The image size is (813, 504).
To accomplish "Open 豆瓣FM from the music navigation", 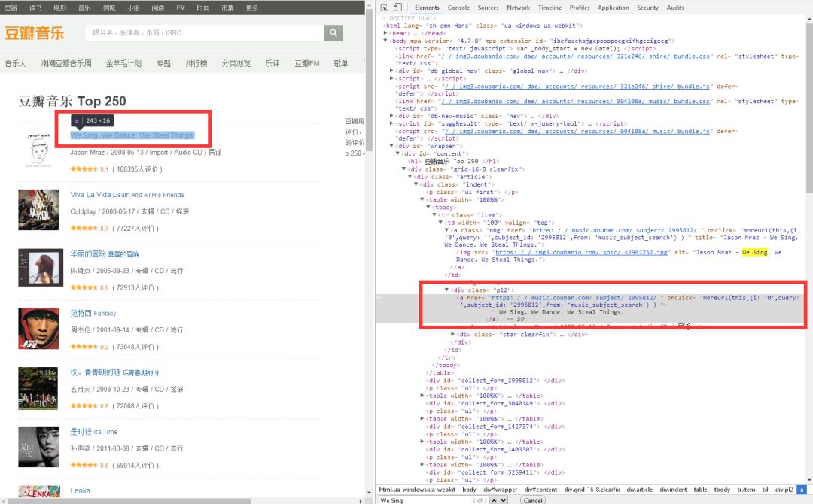I will coord(307,63).
